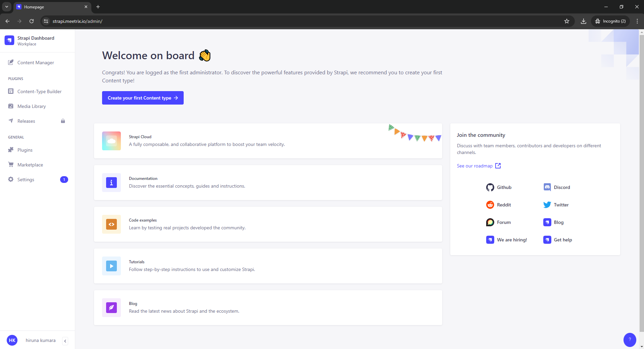Click the Get help link
Viewport: 644px width, 349px height.
pyautogui.click(x=558, y=240)
